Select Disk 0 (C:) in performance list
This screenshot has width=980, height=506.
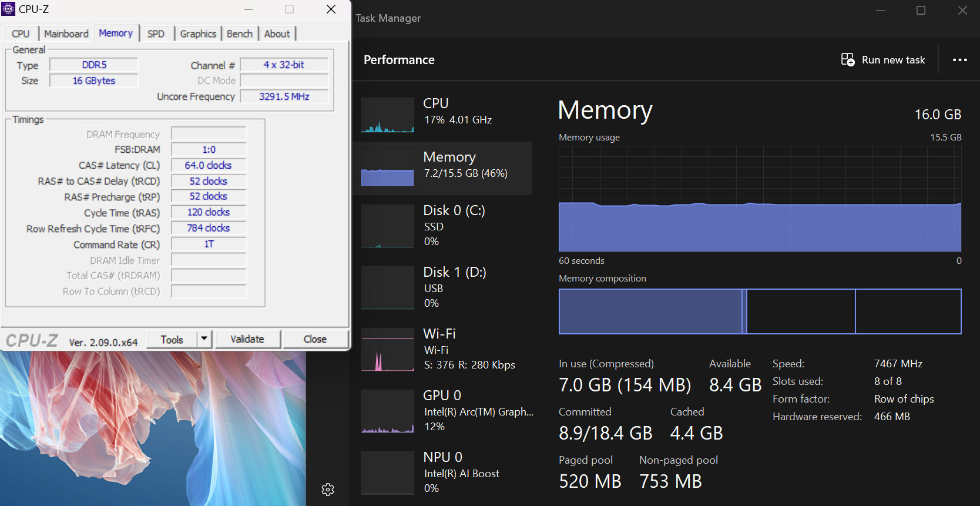454,225
